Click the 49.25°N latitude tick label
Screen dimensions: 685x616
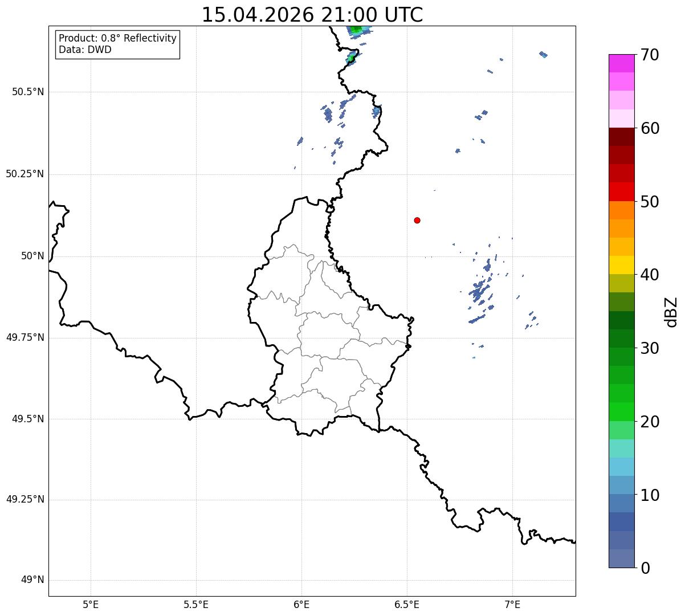point(25,499)
